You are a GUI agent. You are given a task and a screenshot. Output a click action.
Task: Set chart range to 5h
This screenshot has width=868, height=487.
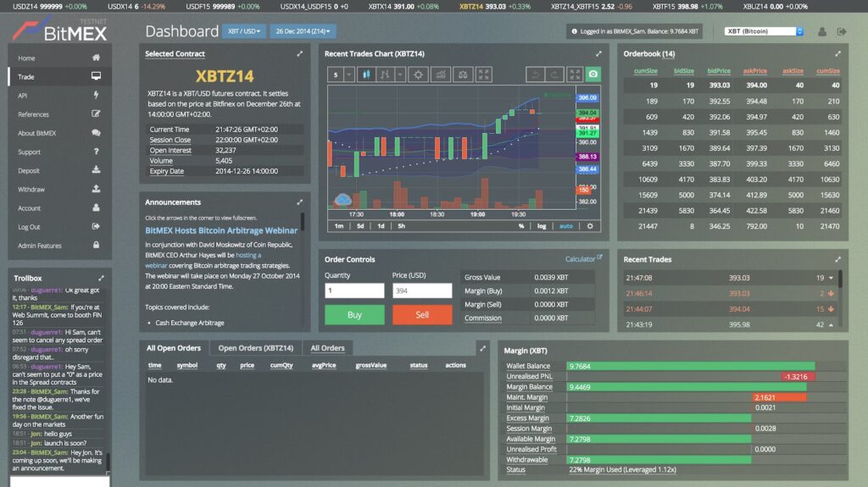pos(401,226)
